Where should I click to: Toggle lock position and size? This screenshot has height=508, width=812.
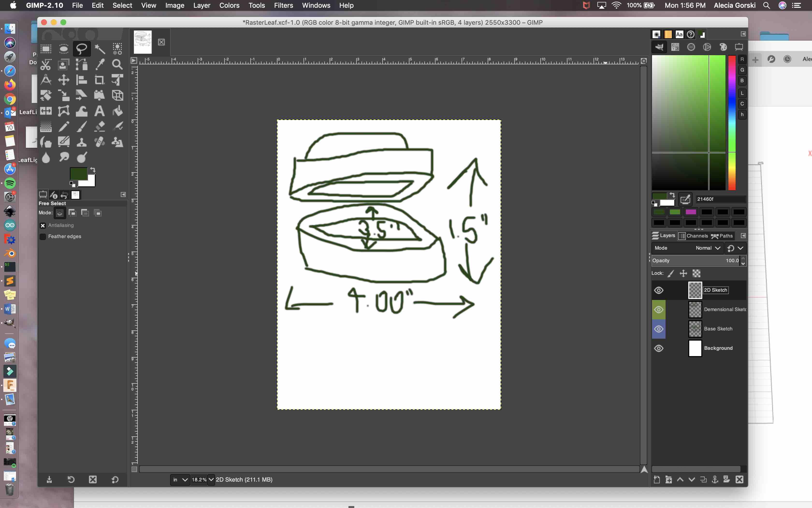(x=683, y=274)
